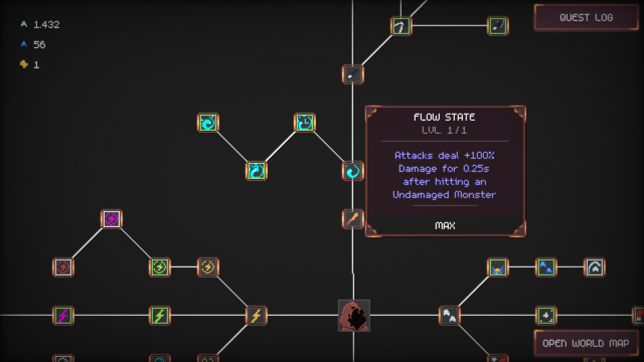The height and width of the screenshot is (362, 644).
Task: Select the green lightning bolt node
Action: (160, 315)
